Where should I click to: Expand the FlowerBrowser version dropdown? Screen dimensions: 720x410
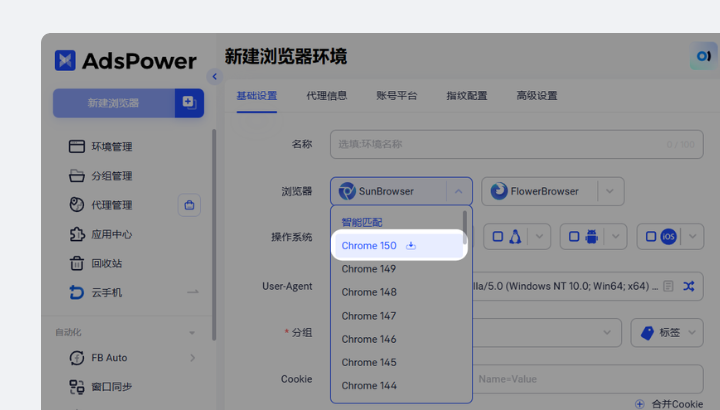[610, 191]
